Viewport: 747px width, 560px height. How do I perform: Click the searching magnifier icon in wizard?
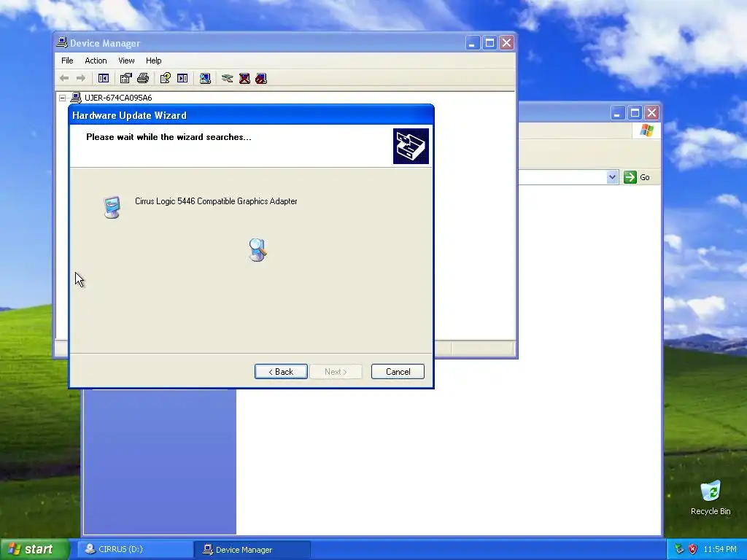[258, 250]
